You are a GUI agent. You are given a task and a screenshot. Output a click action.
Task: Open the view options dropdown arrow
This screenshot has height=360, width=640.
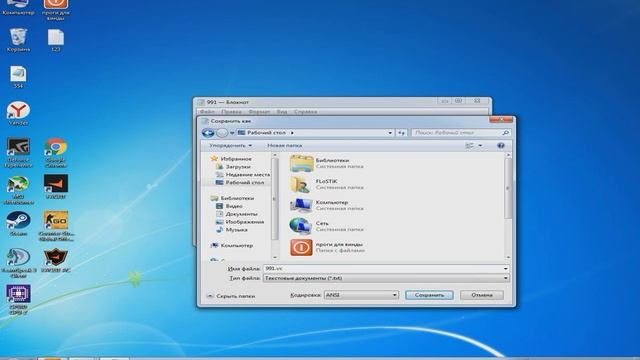[x=480, y=145]
